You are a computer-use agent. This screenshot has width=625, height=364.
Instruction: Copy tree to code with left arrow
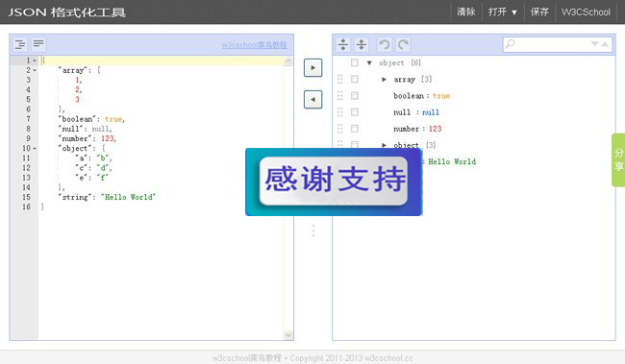pos(312,99)
